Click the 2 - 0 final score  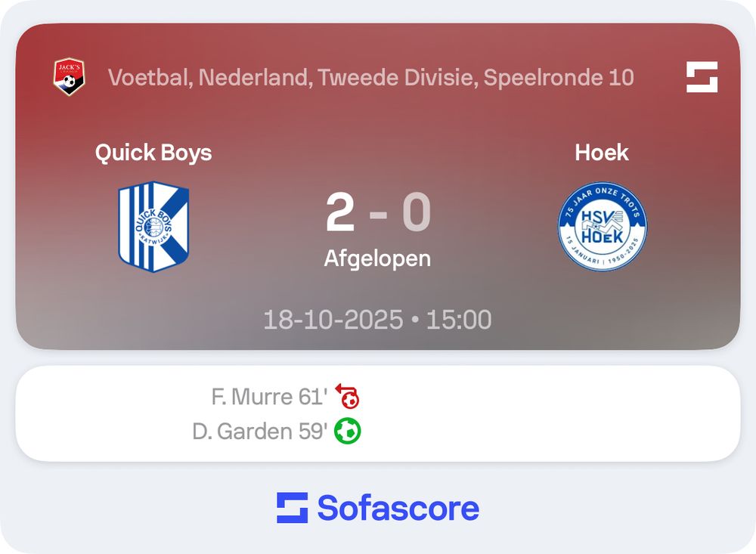[378, 212]
